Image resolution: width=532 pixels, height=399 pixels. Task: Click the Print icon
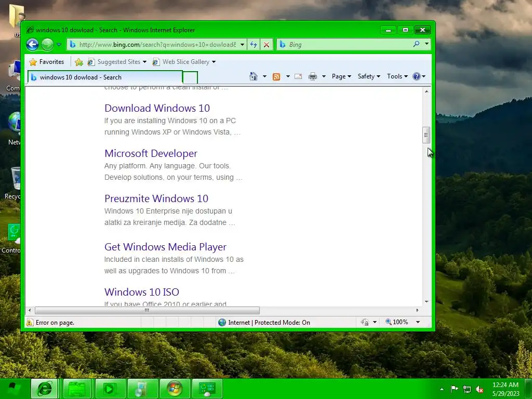(x=313, y=77)
